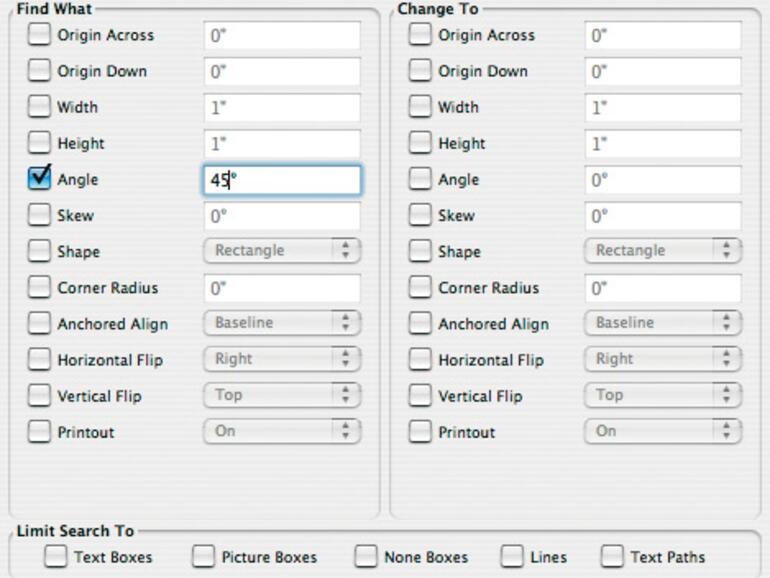
Task: Open Change To Vertical Flip dropdown
Action: coord(662,395)
